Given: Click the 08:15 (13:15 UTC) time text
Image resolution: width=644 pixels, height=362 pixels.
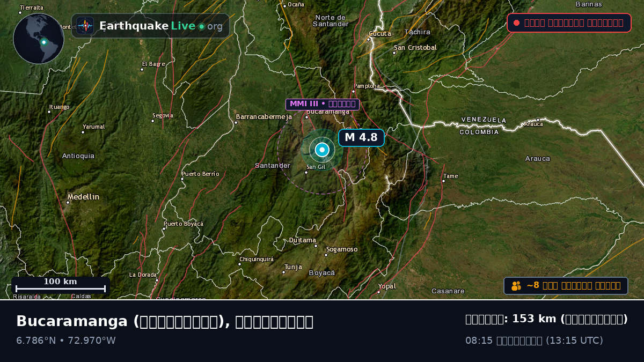Looking at the screenshot, I should coord(534,341).
